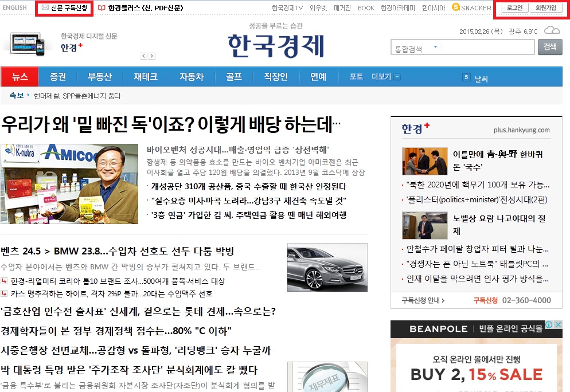Open the 뉴스 tab

[x=19, y=77]
